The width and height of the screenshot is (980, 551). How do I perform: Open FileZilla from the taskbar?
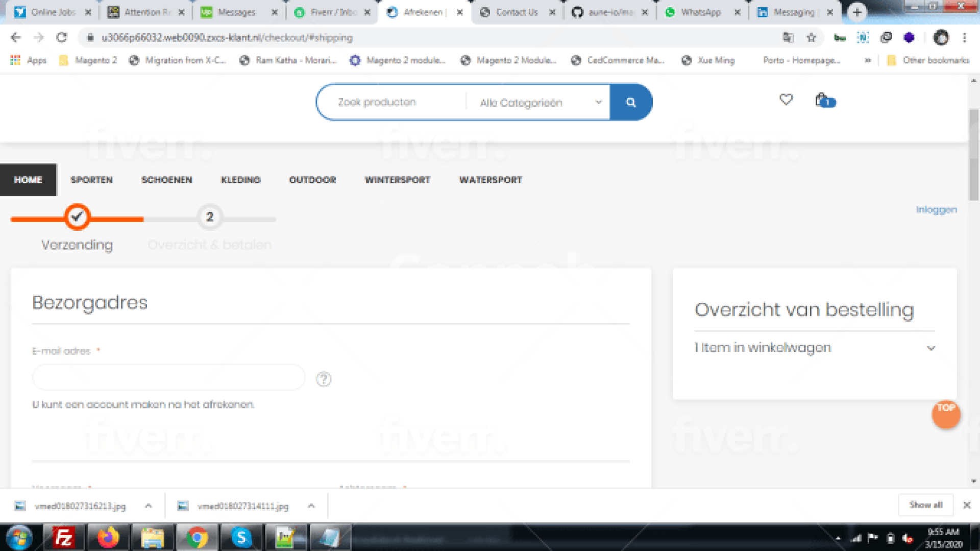(x=64, y=538)
